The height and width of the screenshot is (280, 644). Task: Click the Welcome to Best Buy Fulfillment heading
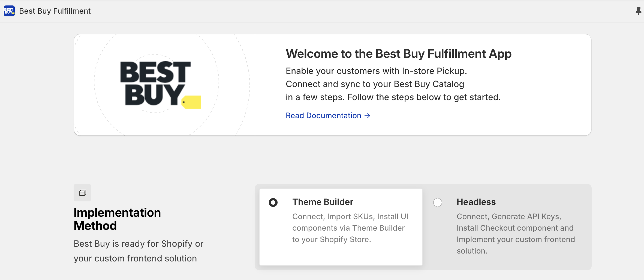point(398,54)
